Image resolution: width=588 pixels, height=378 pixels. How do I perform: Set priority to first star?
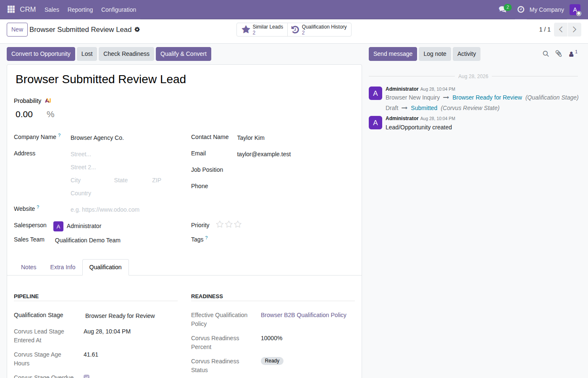tap(220, 225)
